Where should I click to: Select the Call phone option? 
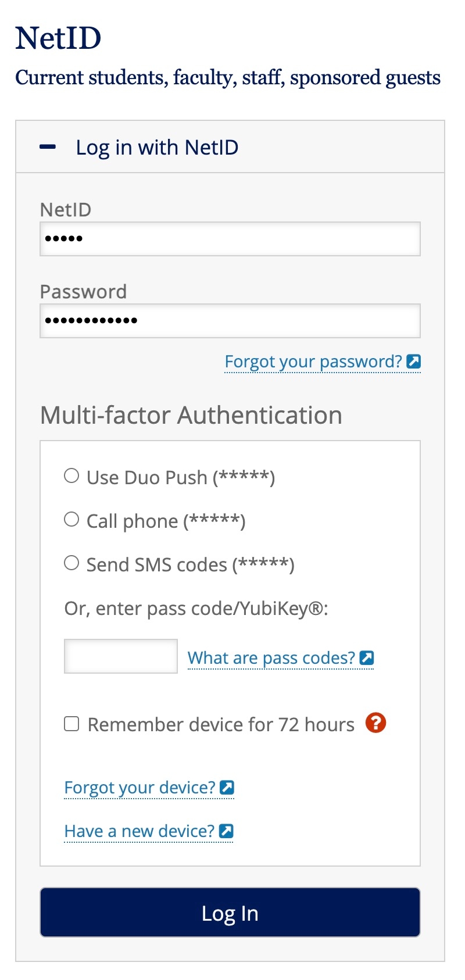[71, 520]
